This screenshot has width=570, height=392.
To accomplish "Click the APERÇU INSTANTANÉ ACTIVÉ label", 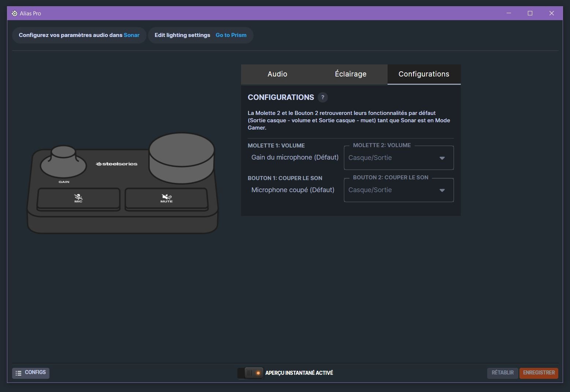I will [299, 373].
